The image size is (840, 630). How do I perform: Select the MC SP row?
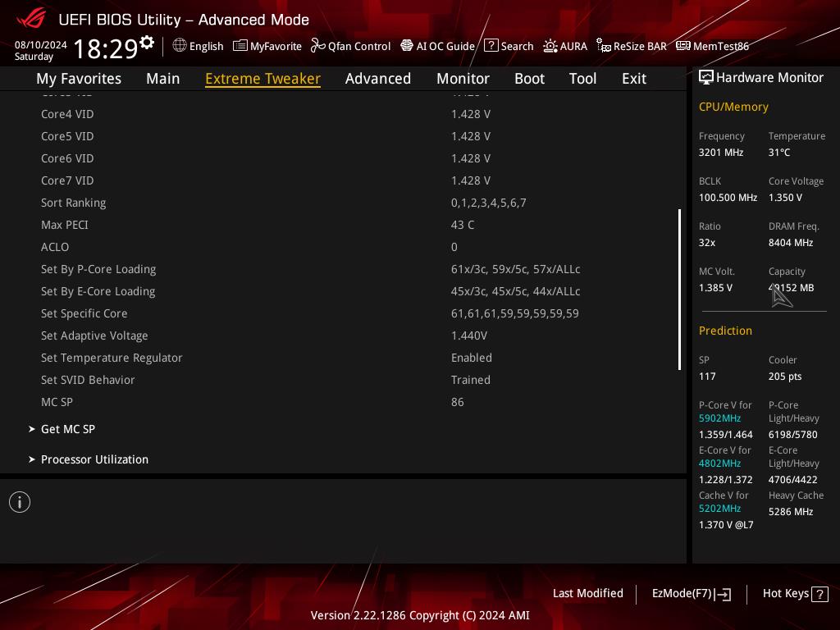[x=343, y=402]
